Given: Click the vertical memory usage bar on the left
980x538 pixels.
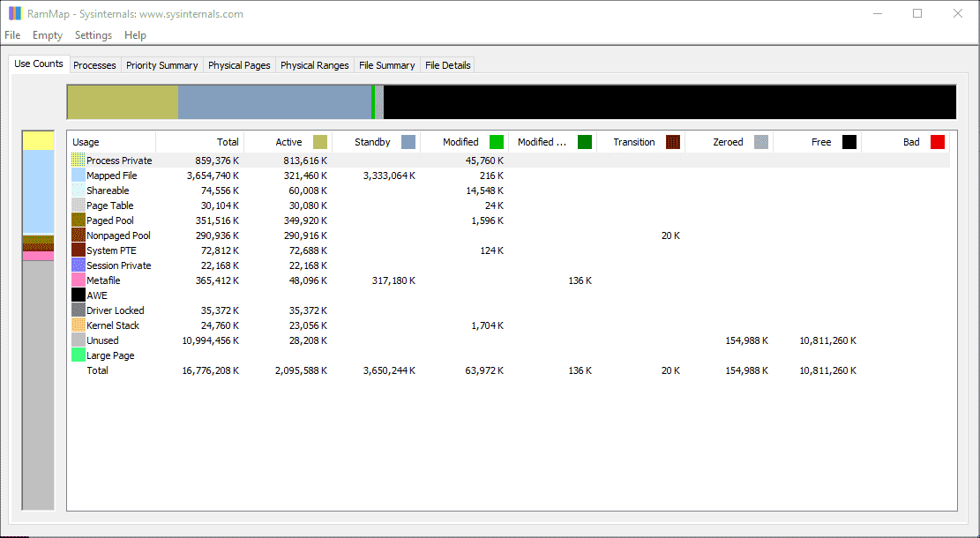Looking at the screenshot, I should tap(38, 318).
